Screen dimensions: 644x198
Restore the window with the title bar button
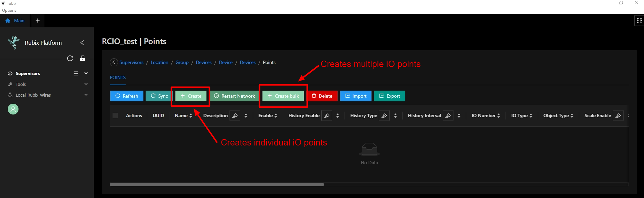tap(621, 3)
